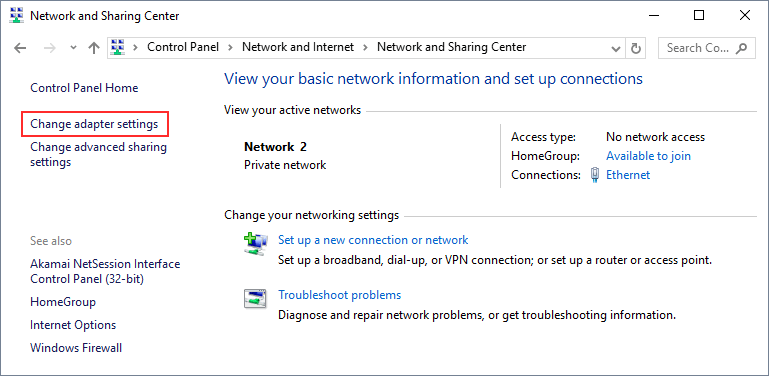Click the search magnifier icon
Image resolution: width=769 pixels, height=376 pixels.
click(x=742, y=48)
